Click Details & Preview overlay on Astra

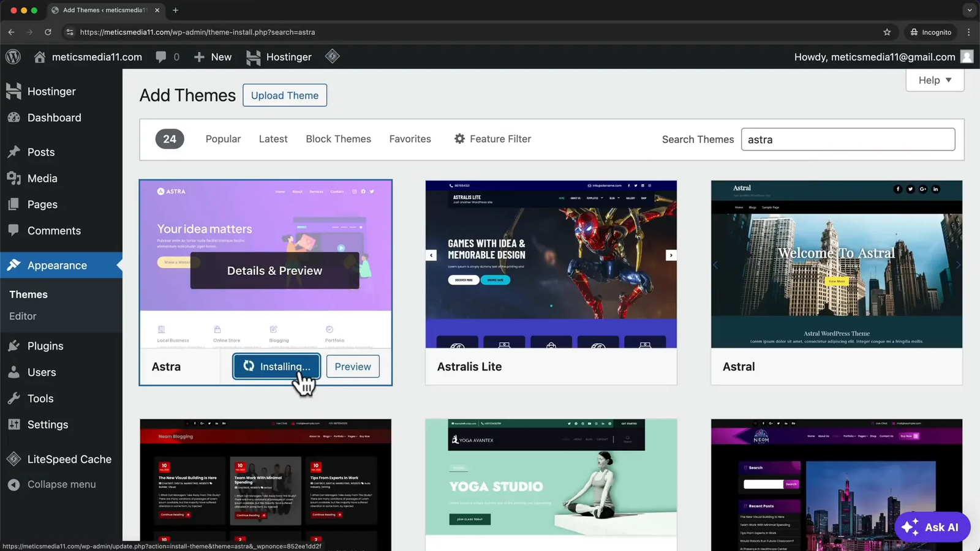274,271
